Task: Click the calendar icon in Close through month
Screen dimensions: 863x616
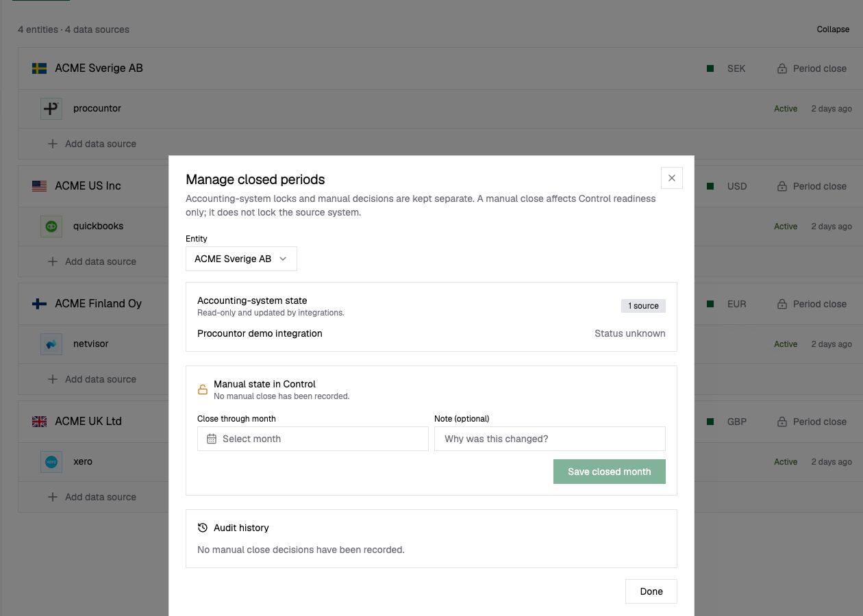Action: click(x=212, y=439)
